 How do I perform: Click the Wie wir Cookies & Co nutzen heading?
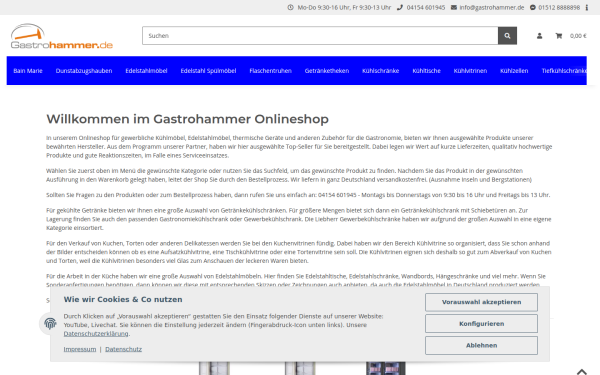123,299
